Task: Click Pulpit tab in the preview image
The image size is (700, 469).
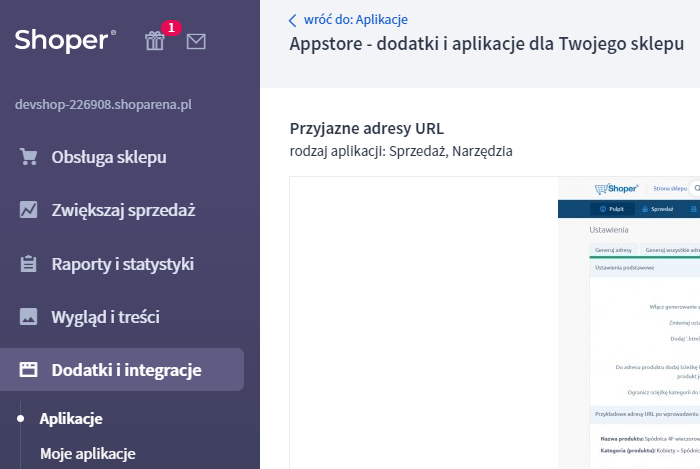Action: pos(612,209)
